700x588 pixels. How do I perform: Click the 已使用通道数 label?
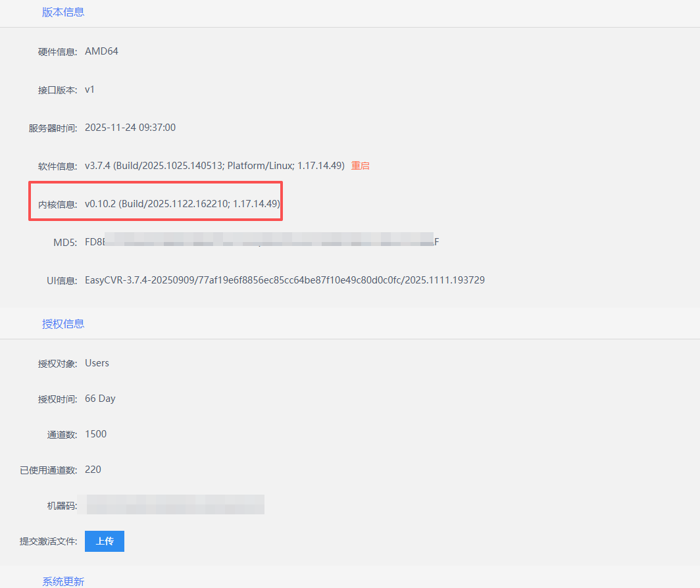pyautogui.click(x=48, y=470)
